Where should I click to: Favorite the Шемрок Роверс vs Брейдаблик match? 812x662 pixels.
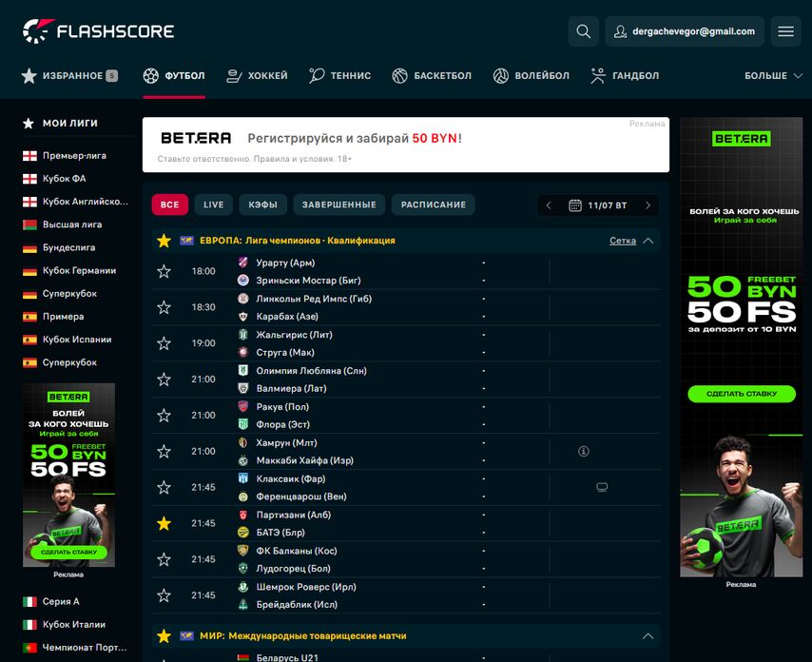(x=164, y=595)
